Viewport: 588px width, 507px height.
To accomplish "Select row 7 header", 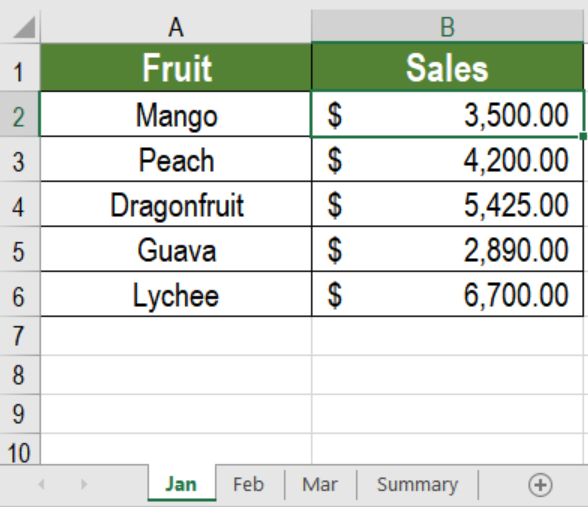I will click(x=20, y=336).
